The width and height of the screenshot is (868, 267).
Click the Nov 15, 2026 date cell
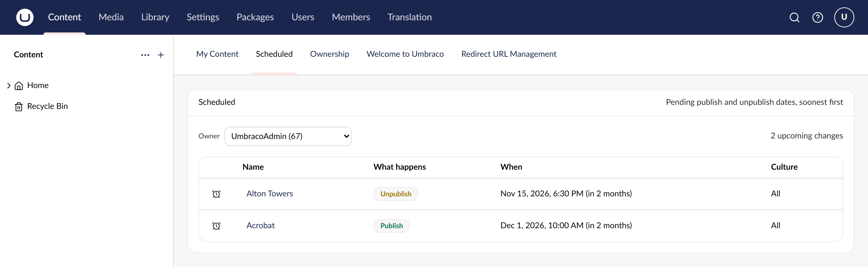point(566,193)
